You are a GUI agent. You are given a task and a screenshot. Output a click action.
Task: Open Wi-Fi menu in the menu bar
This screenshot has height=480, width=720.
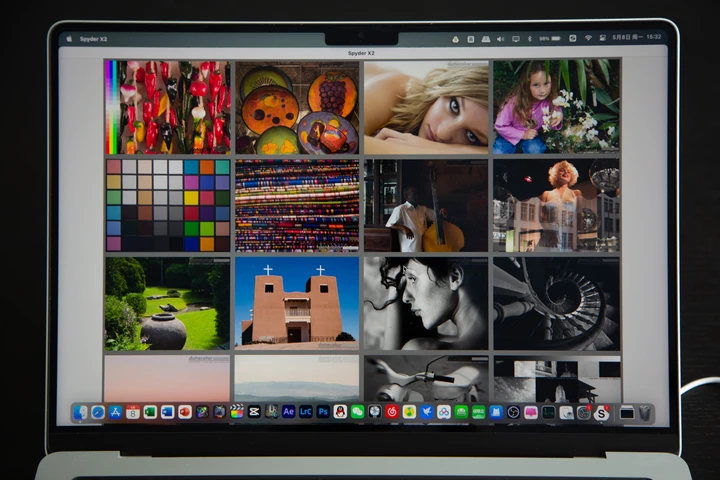click(x=588, y=38)
